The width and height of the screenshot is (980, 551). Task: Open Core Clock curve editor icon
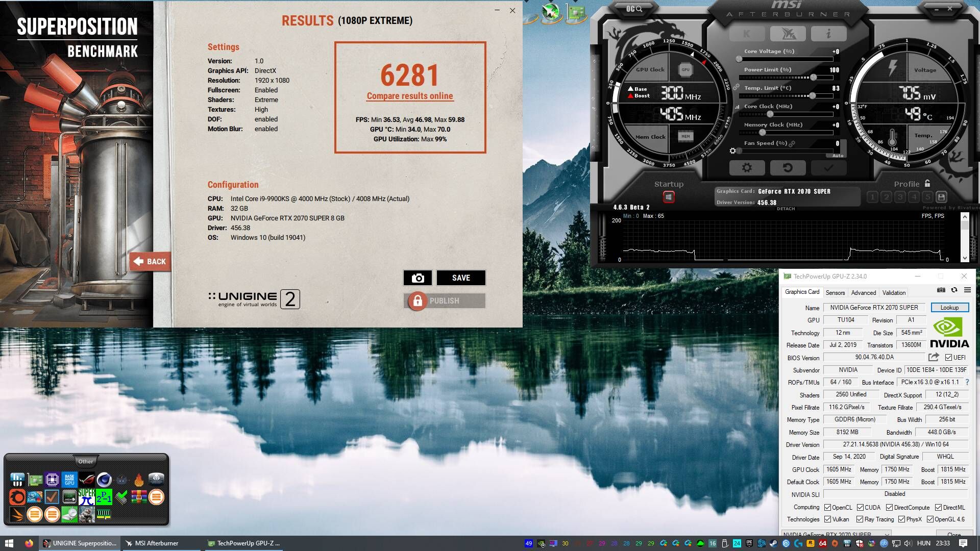(x=737, y=107)
